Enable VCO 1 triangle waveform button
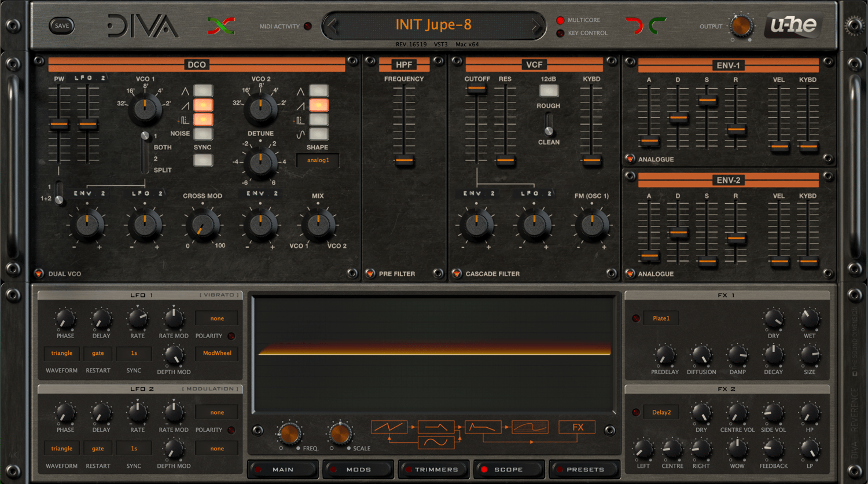Screen dimensions: 868x484 pyautogui.click(x=203, y=90)
